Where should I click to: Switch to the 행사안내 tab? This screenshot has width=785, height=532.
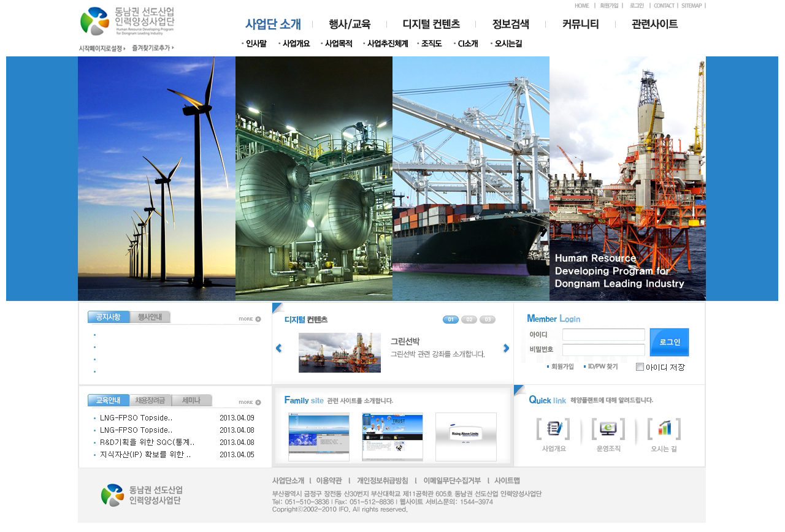coord(150,317)
